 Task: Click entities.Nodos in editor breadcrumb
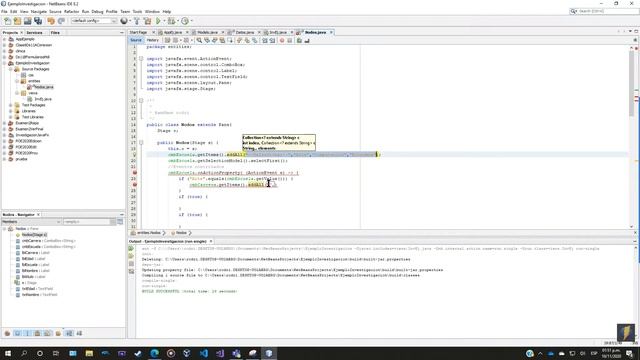point(149,233)
